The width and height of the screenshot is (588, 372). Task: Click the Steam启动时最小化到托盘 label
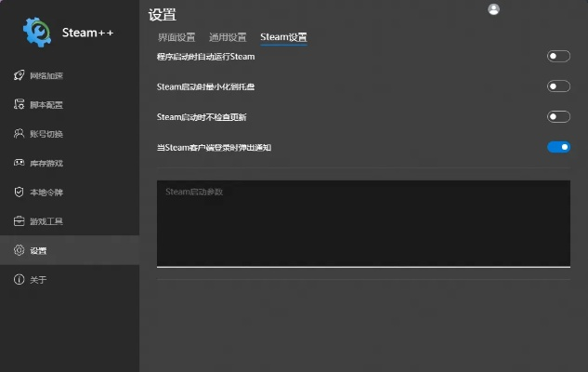205,86
